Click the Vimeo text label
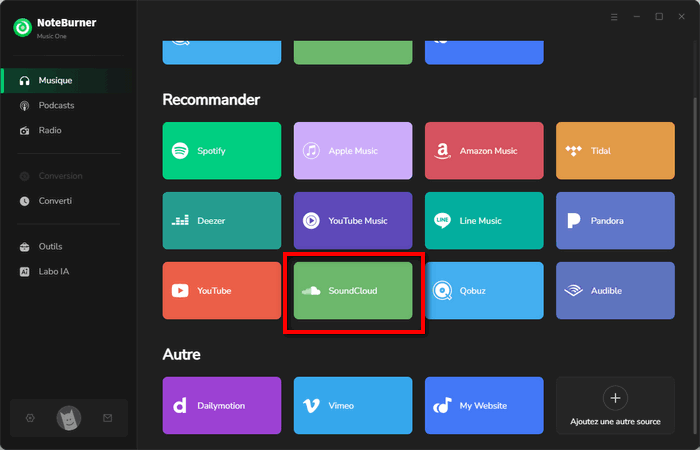 [x=341, y=406]
